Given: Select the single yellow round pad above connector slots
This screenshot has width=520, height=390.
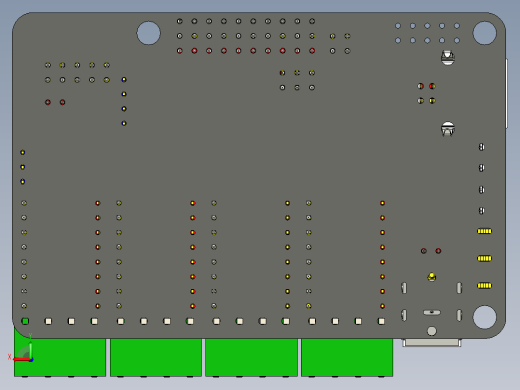Looking at the screenshot, I should [432, 276].
